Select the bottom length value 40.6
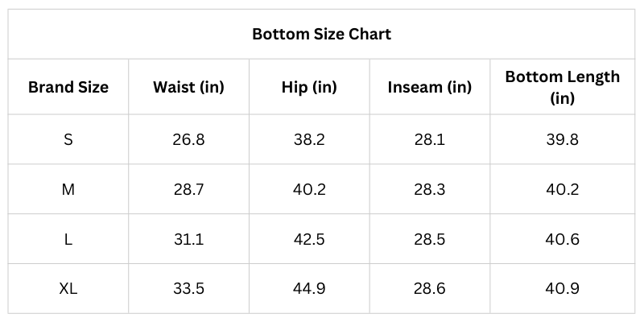 click(562, 238)
